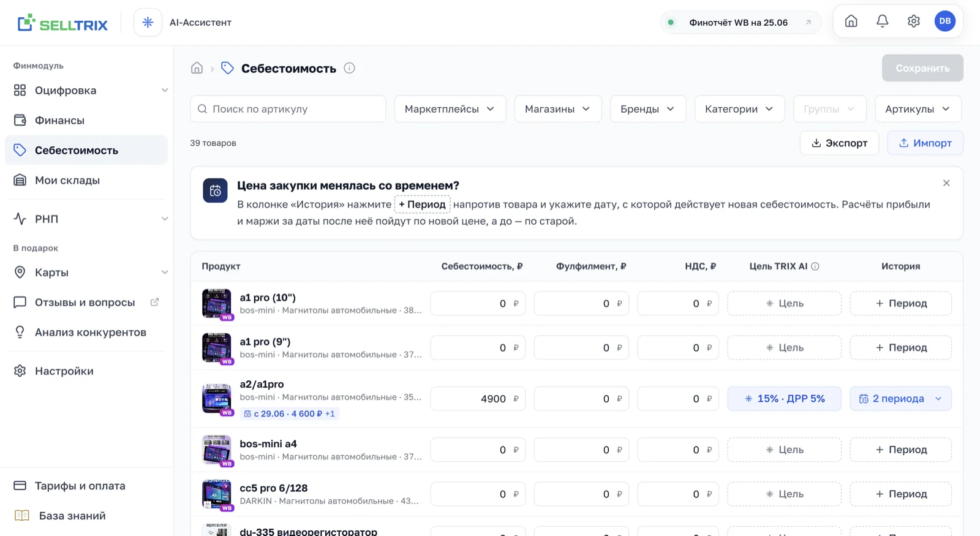Show info tooltip next to Себестоимость title
This screenshot has width=980, height=536.
pyautogui.click(x=349, y=68)
